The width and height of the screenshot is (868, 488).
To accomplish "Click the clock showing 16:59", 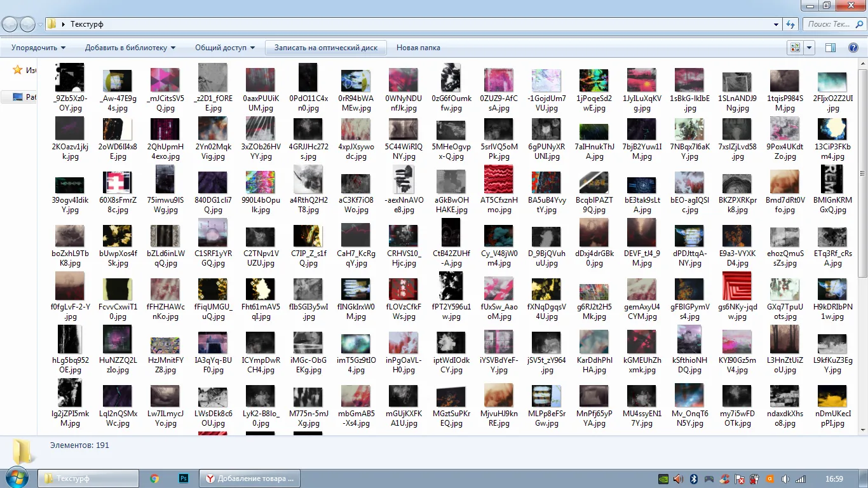I will click(834, 478).
